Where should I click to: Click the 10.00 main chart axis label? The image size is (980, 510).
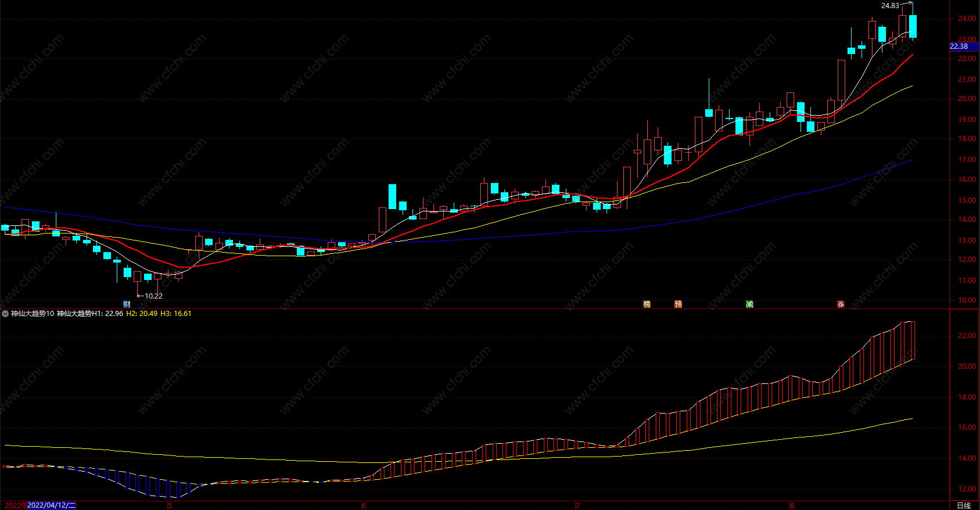tap(967, 300)
